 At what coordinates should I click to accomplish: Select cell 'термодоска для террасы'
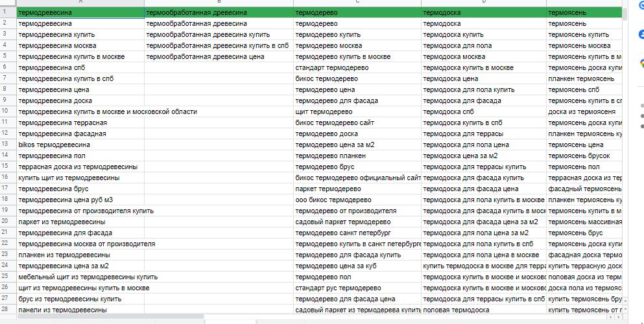[484, 133]
